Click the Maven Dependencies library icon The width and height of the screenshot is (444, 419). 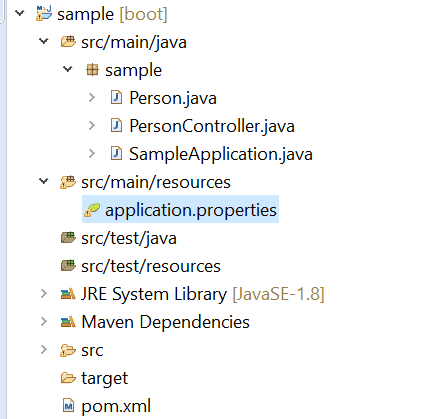point(68,322)
